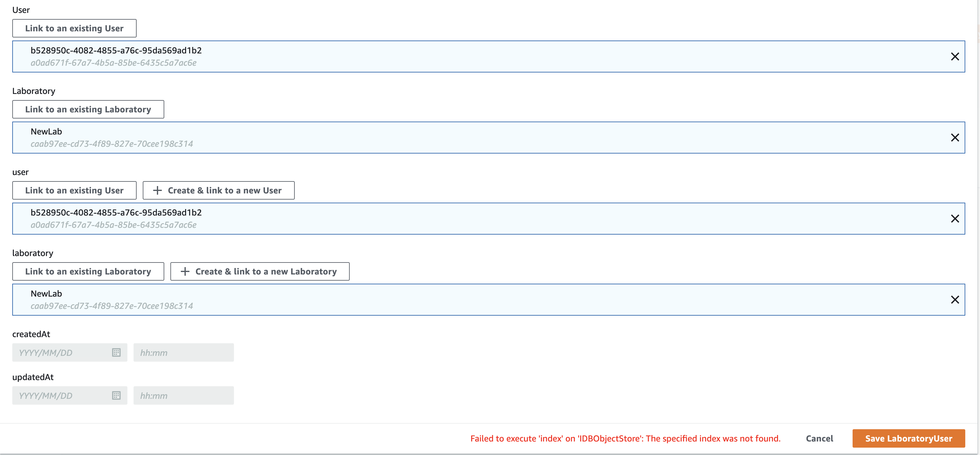980x455 pixels.
Task: Remove NewLab from the lowercase laboratory section
Action: (x=955, y=299)
